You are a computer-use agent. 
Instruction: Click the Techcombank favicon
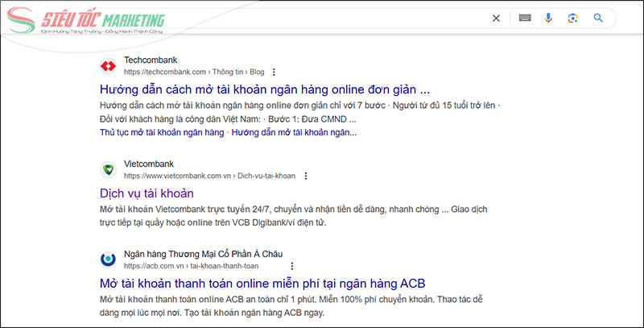pyautogui.click(x=107, y=65)
